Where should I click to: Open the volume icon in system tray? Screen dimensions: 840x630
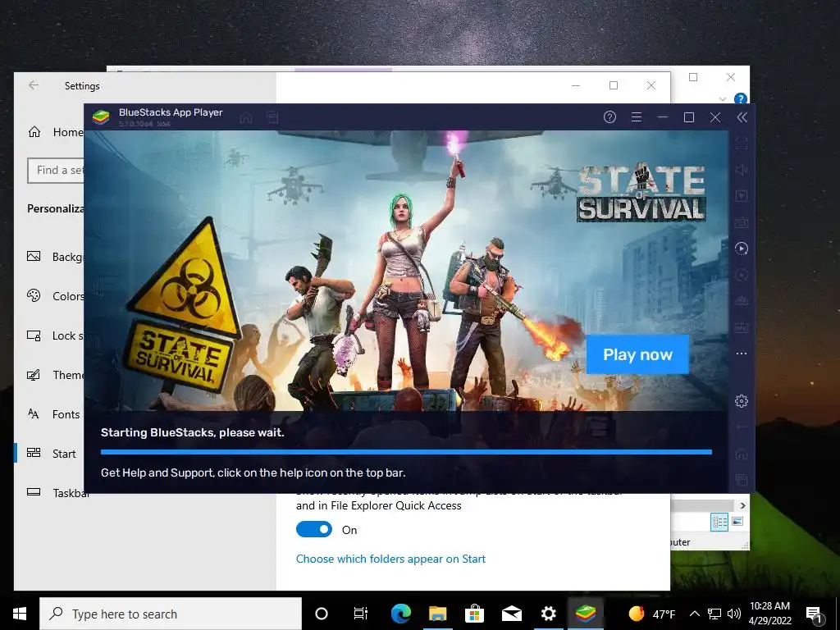[x=734, y=614]
